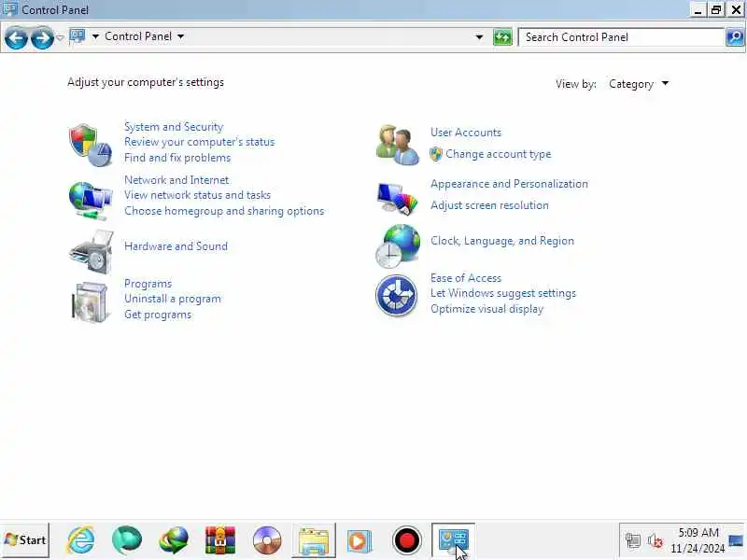Open the View by Category dropdown
This screenshot has height=560, width=747.
pyautogui.click(x=639, y=84)
